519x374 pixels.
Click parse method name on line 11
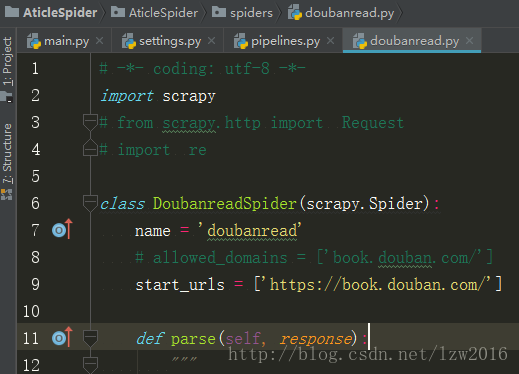(193, 339)
